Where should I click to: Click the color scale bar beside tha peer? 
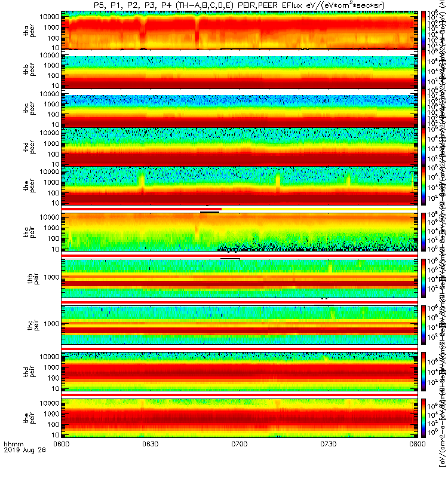(424, 30)
